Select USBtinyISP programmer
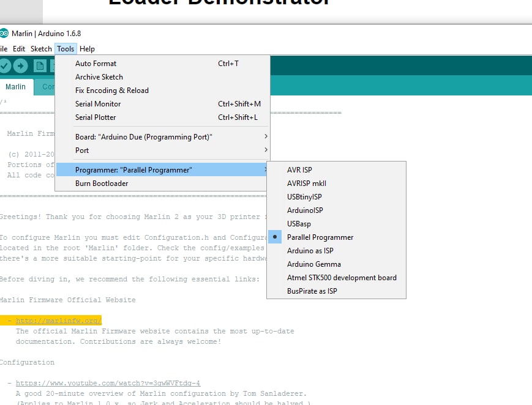This screenshot has height=405, width=532. tap(336, 197)
